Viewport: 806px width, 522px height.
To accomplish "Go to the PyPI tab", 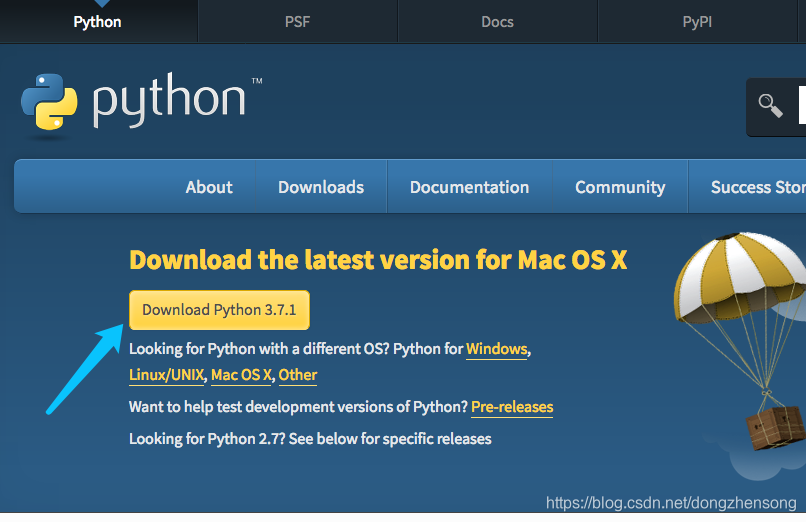I will point(697,22).
